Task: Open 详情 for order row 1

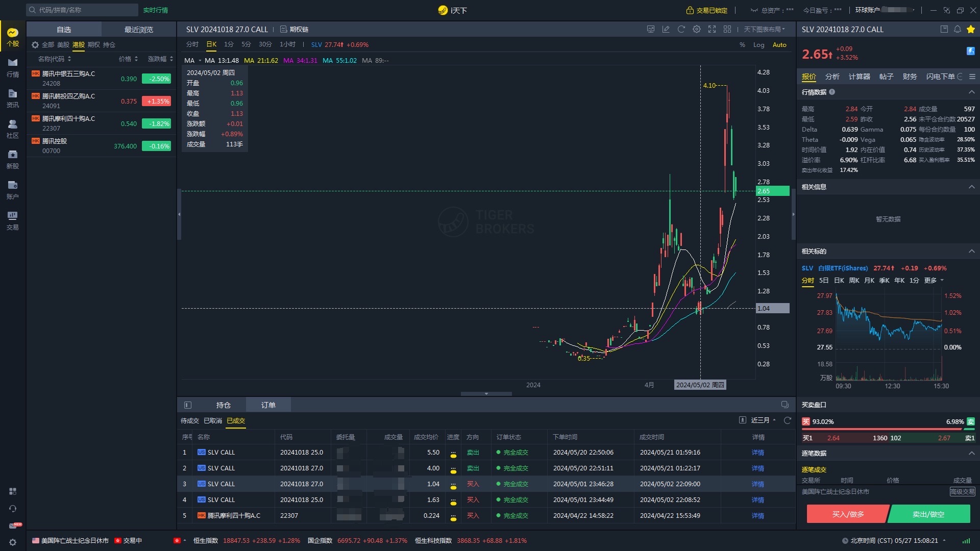Action: pos(758,453)
